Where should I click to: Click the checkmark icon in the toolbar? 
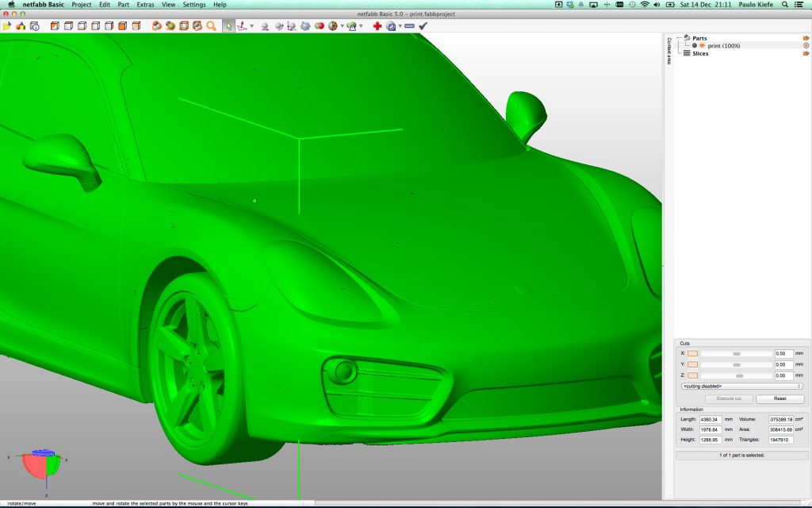click(x=423, y=26)
